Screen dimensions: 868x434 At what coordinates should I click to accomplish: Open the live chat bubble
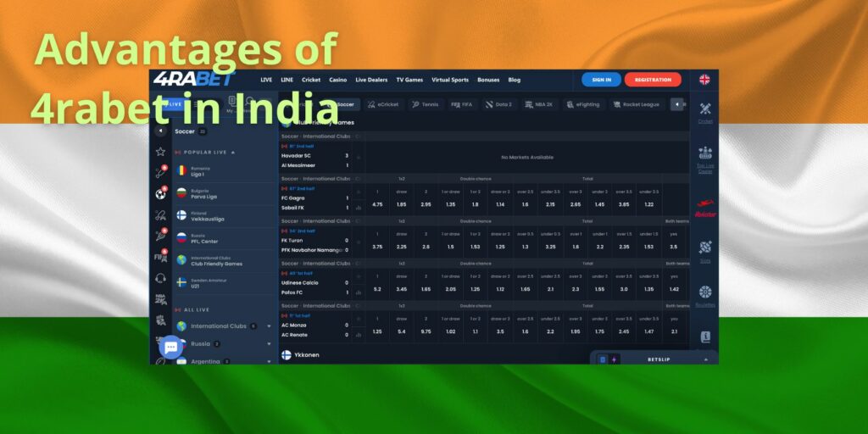coord(170,348)
